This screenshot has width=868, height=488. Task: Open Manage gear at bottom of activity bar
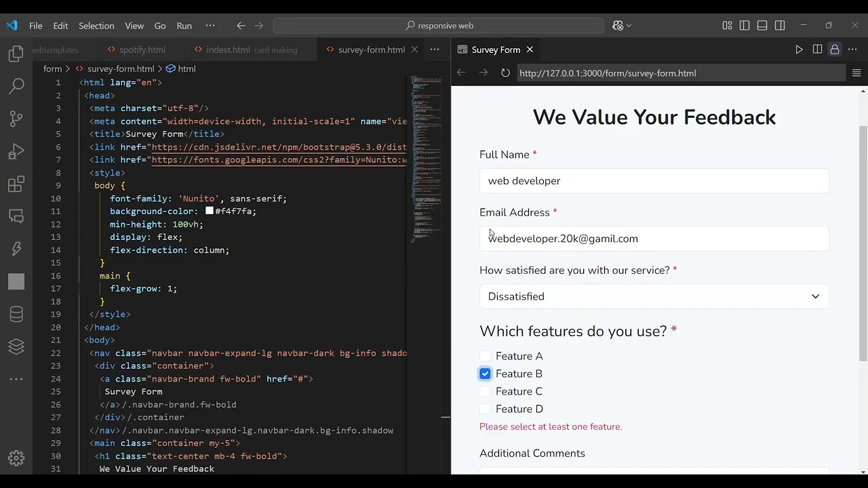[x=16, y=458]
